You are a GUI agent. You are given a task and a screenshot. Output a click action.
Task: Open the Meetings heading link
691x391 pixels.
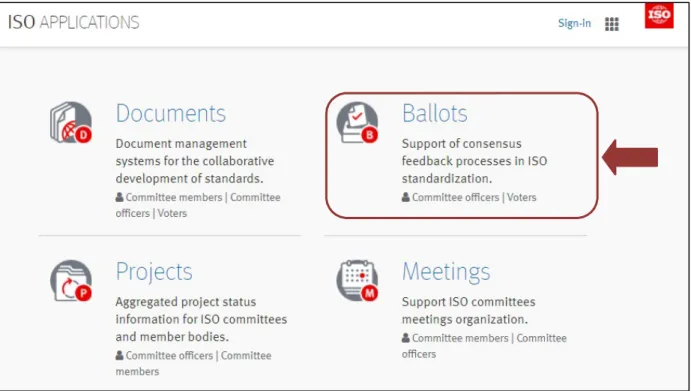pos(446,272)
